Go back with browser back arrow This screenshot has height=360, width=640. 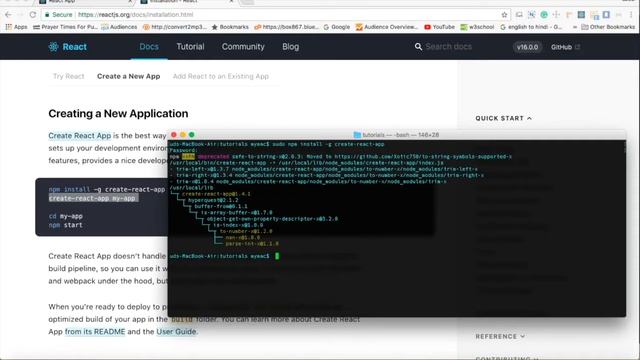tap(8, 15)
